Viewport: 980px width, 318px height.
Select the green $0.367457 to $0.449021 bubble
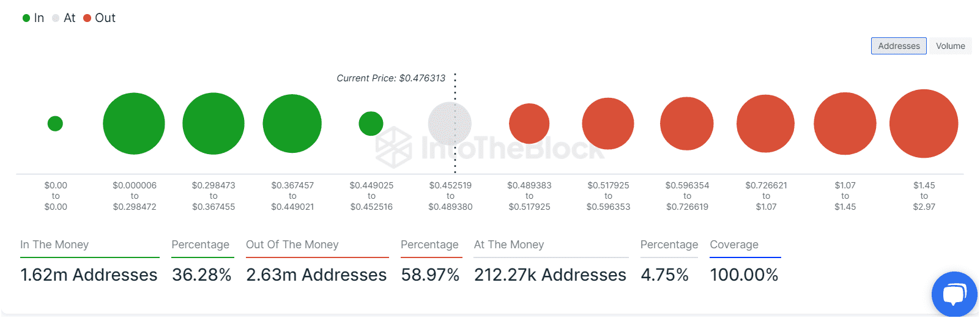292,124
